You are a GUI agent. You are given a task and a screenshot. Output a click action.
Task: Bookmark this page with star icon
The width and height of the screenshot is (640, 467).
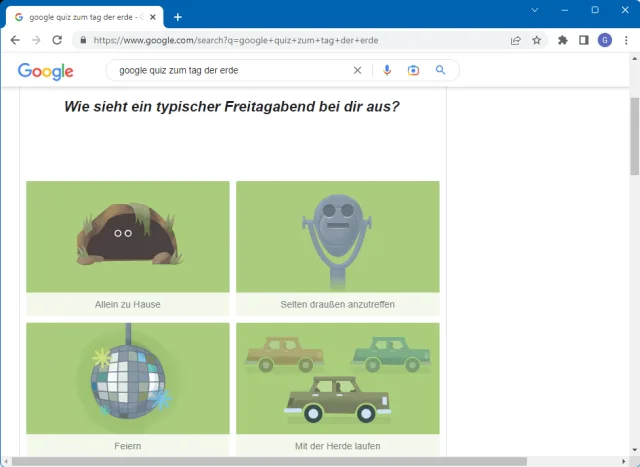pos(537,40)
